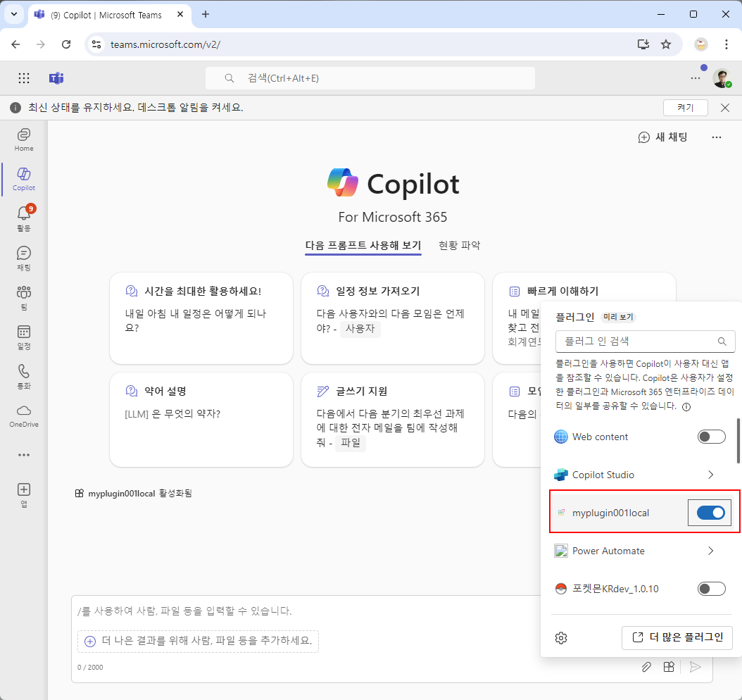Open the chat (채팅) sidebar icon
This screenshot has width=742, height=700.
(24, 258)
